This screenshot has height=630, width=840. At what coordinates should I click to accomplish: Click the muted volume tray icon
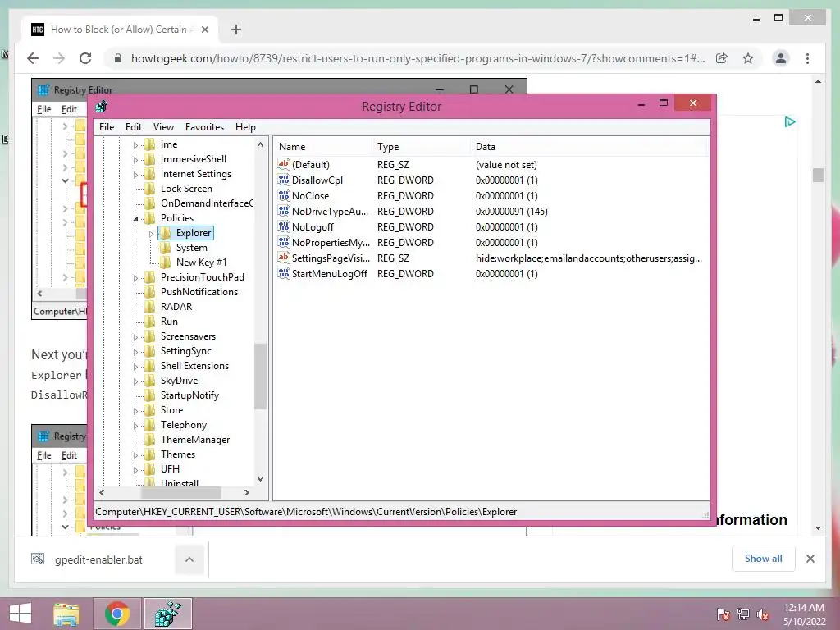coord(762,614)
